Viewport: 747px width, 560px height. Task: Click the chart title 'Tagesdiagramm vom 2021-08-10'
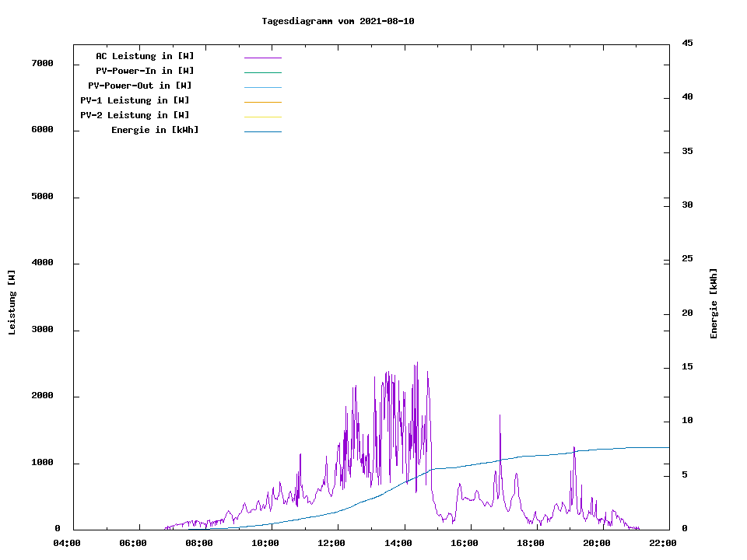pos(338,21)
